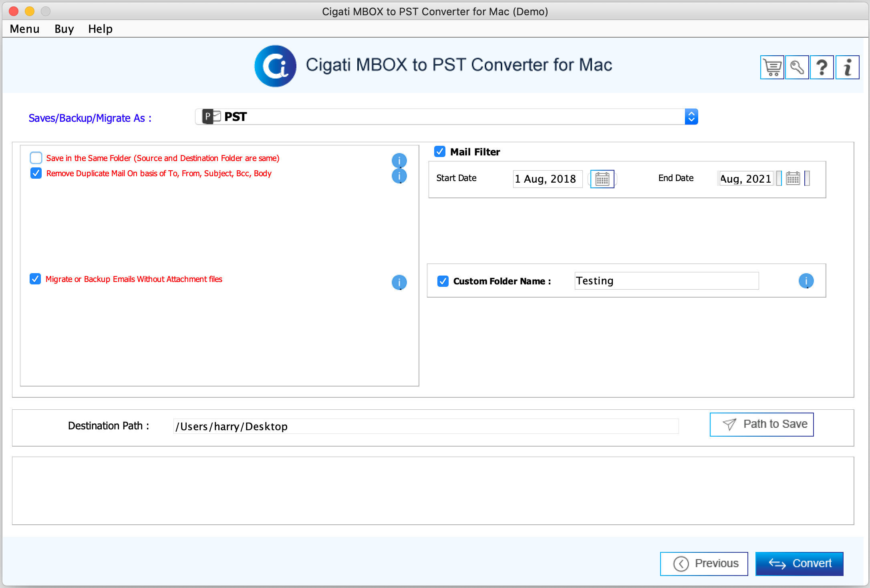Expand the Saves/Backup/Migrate As dropdown arrow
This screenshot has width=870, height=588.
coord(691,117)
